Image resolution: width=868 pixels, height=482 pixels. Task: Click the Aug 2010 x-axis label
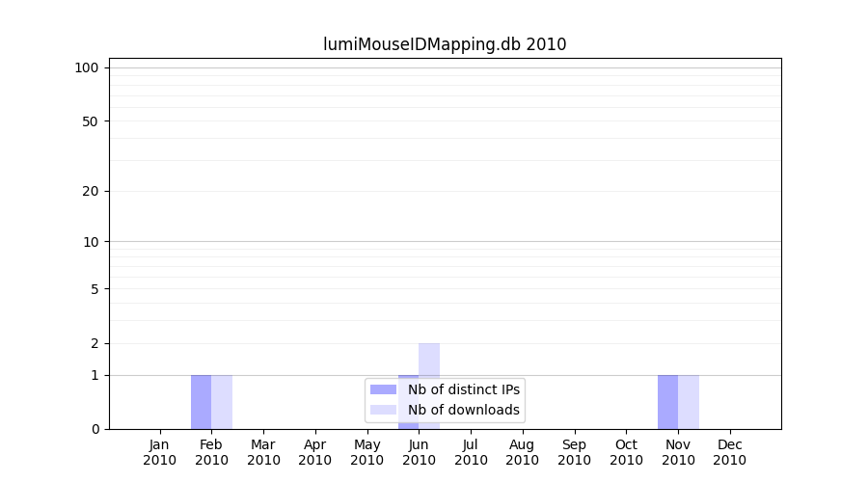point(522,452)
